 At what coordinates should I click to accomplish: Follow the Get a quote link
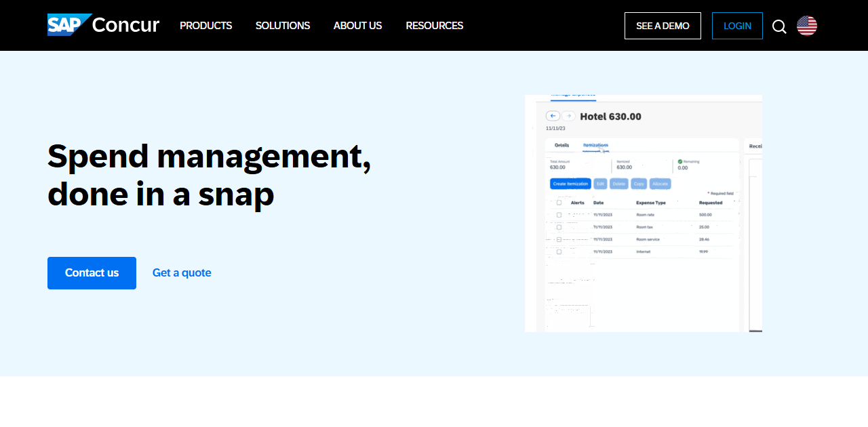182,272
